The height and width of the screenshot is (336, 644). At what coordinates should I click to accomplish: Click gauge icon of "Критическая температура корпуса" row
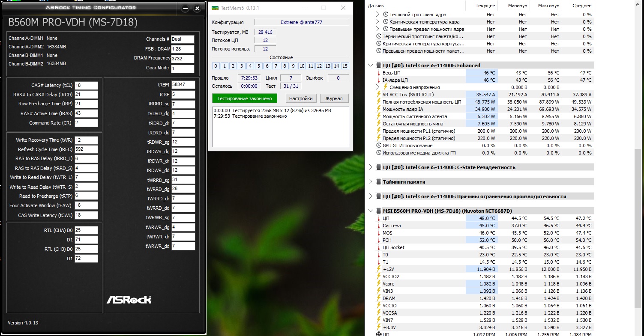[378, 44]
